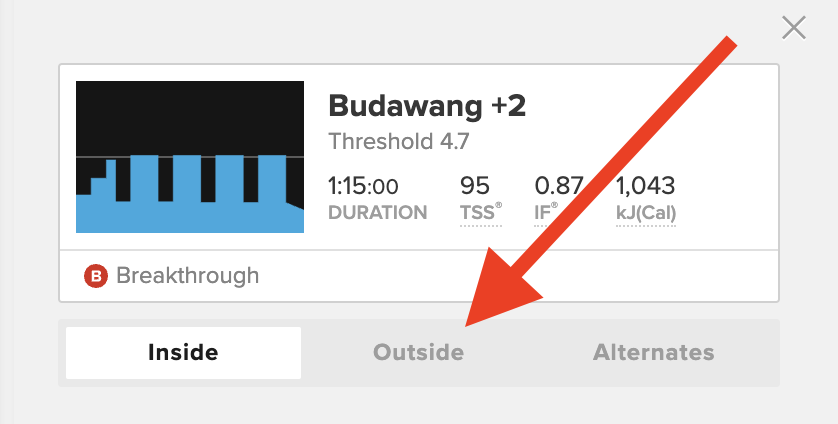Close the workout details panel
Screen dimensions: 838x424
tap(794, 28)
